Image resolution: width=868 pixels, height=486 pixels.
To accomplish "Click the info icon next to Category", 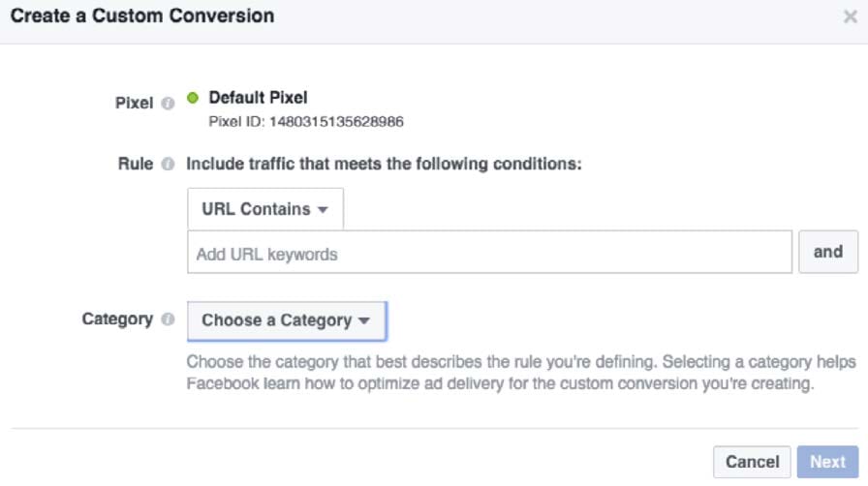I will tap(168, 319).
